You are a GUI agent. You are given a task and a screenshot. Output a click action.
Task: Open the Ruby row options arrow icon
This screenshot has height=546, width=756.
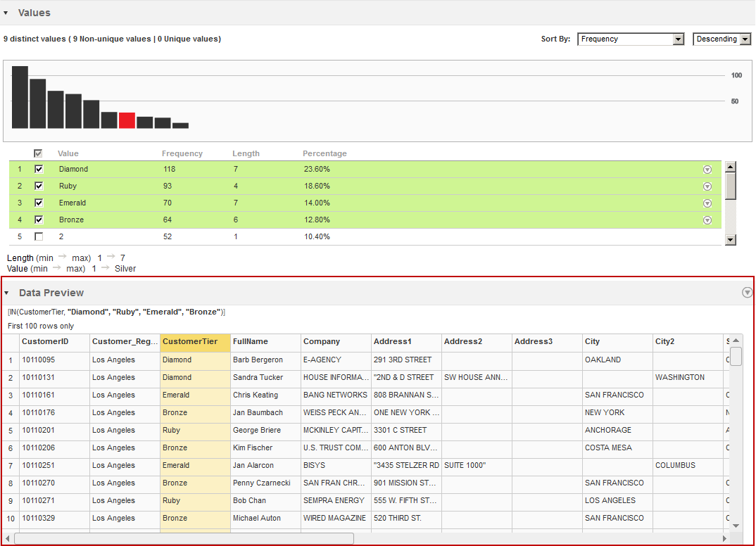[707, 186]
